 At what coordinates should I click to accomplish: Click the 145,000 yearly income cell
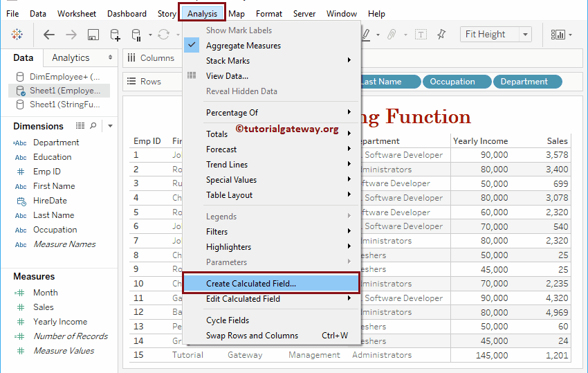click(492, 356)
